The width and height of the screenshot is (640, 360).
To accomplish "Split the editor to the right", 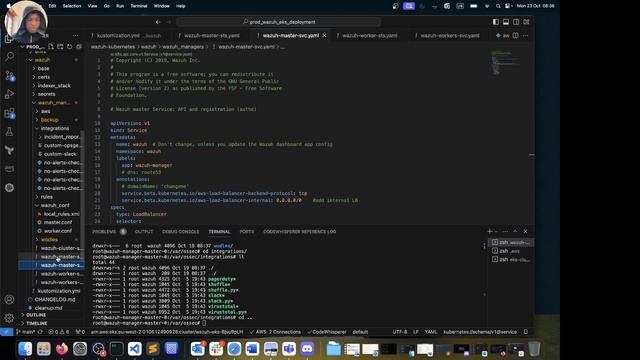I will (x=516, y=36).
